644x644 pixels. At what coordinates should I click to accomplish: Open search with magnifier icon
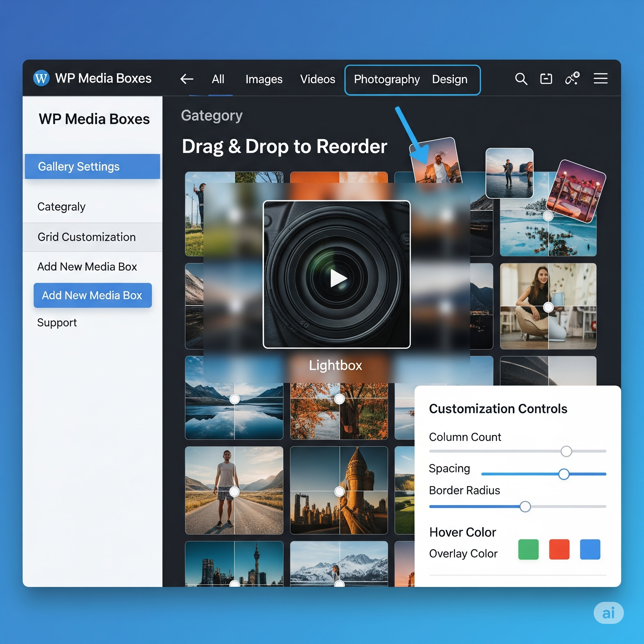click(521, 79)
